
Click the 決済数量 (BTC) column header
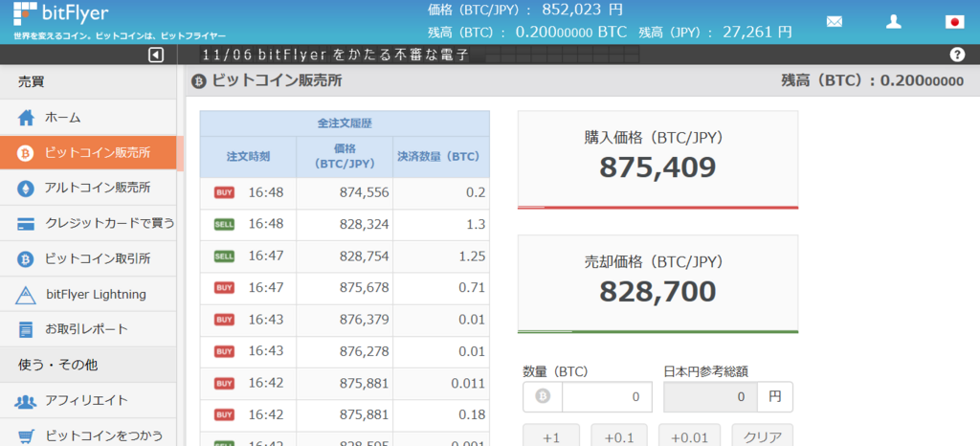tap(441, 157)
